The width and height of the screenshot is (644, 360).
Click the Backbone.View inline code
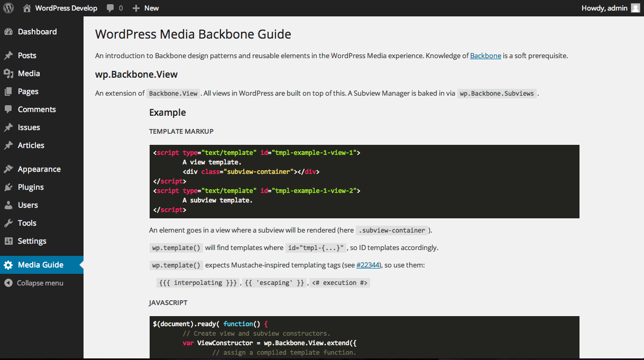(173, 94)
